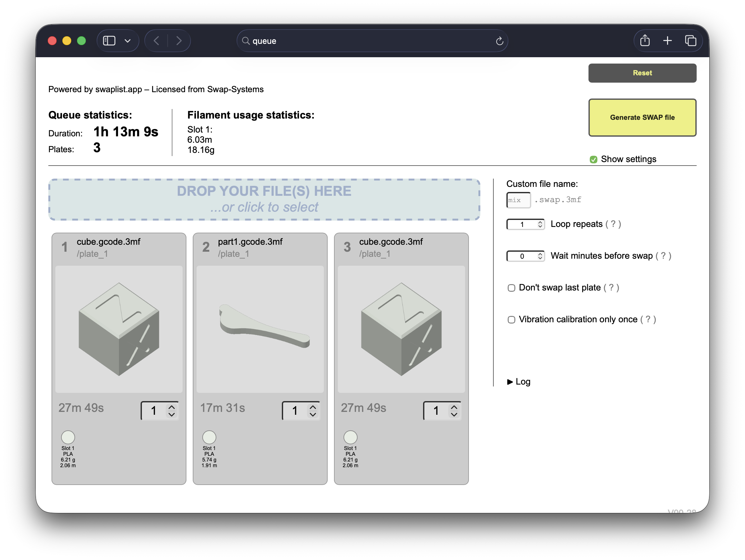Click the drop your files area

[264, 199]
